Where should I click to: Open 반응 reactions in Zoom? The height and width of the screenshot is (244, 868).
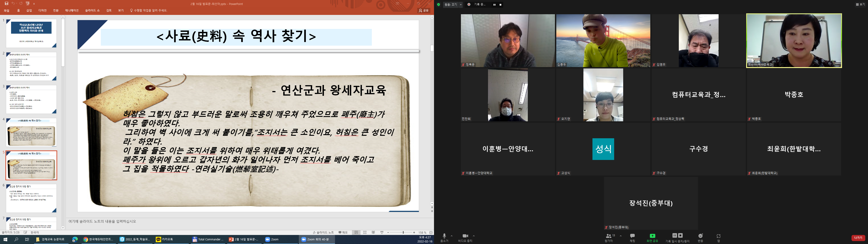pyautogui.click(x=701, y=238)
